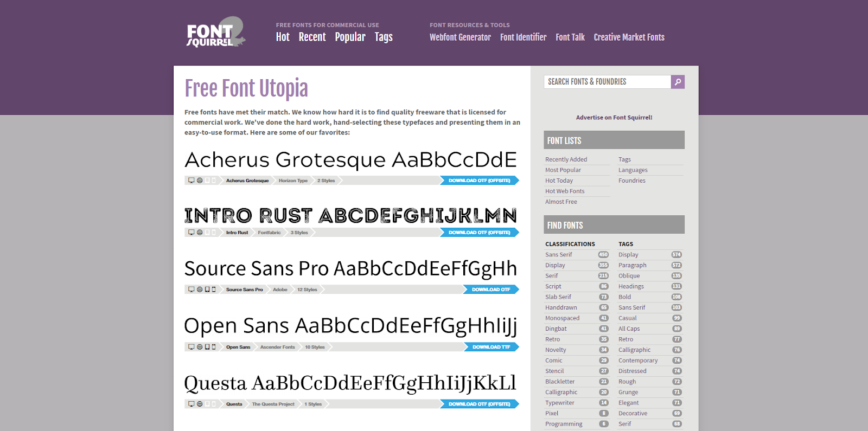Click web globe icon for Questa
The width and height of the screenshot is (868, 431).
pyautogui.click(x=200, y=404)
